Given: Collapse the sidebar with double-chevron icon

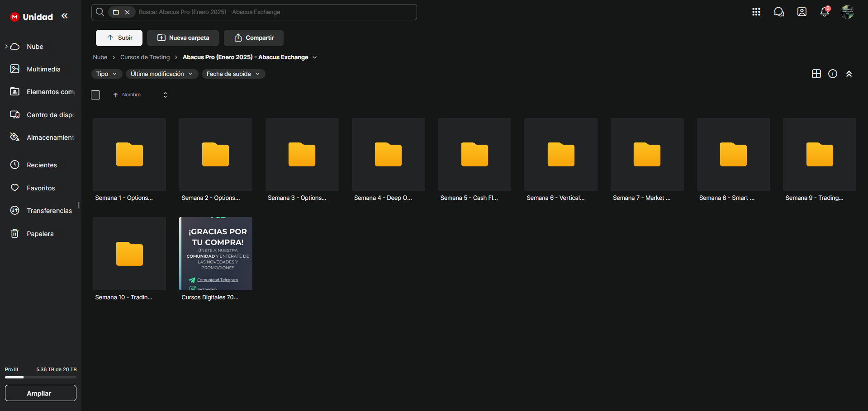Looking at the screenshot, I should point(65,16).
